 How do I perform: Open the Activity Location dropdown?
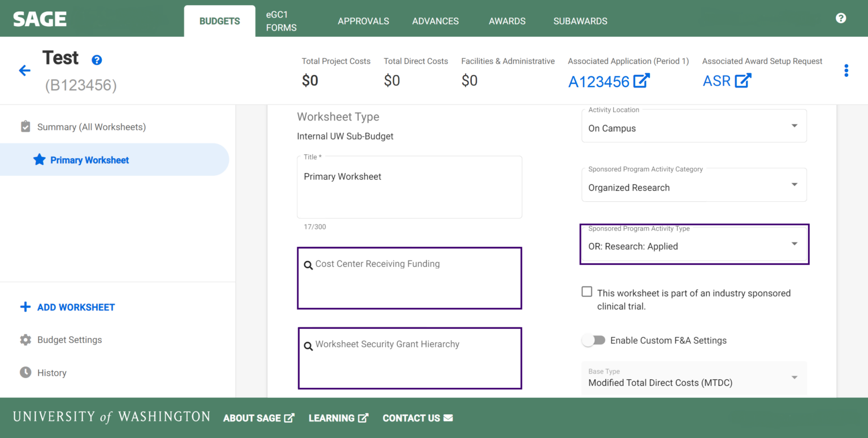(x=795, y=125)
